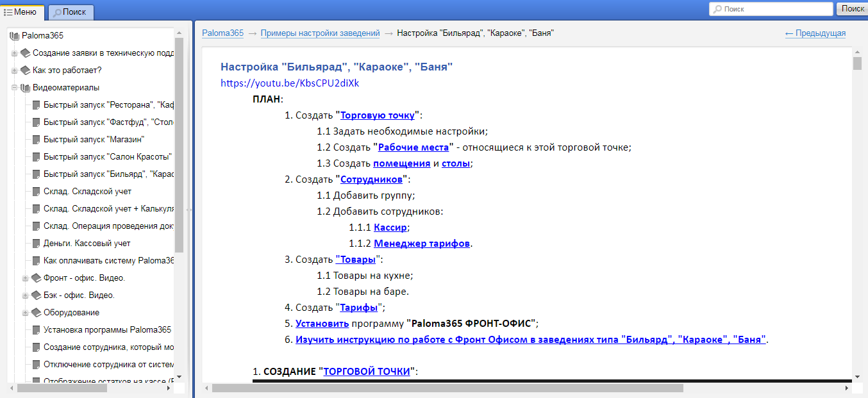Expand Бэк - офис. Видео. node
Viewport: 868px width, 398px height.
tap(25, 295)
